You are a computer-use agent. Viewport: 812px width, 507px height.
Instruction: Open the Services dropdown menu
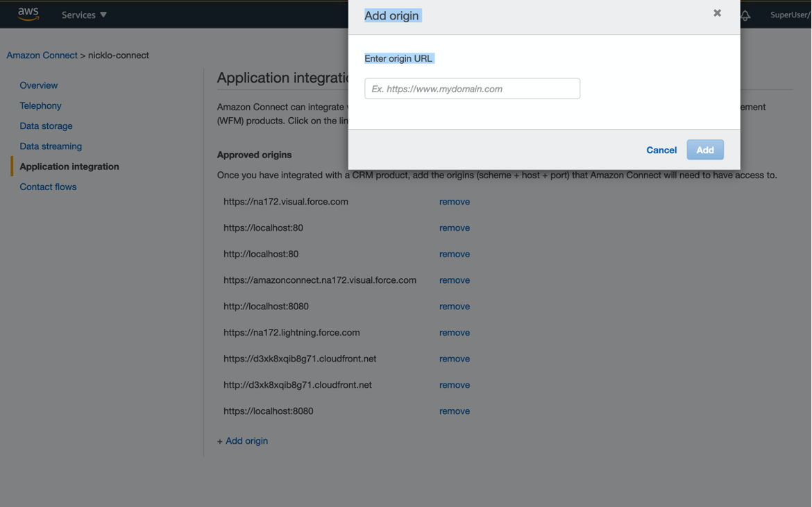[84, 15]
